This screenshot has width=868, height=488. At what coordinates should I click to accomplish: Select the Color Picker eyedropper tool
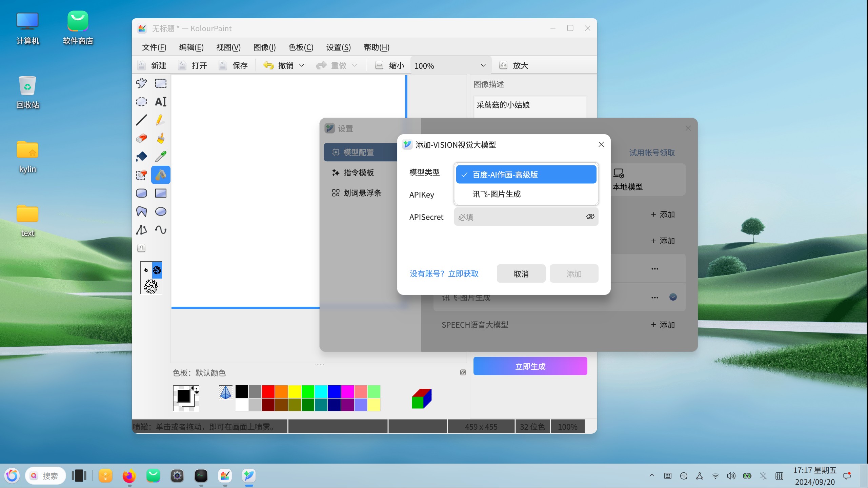point(161,157)
